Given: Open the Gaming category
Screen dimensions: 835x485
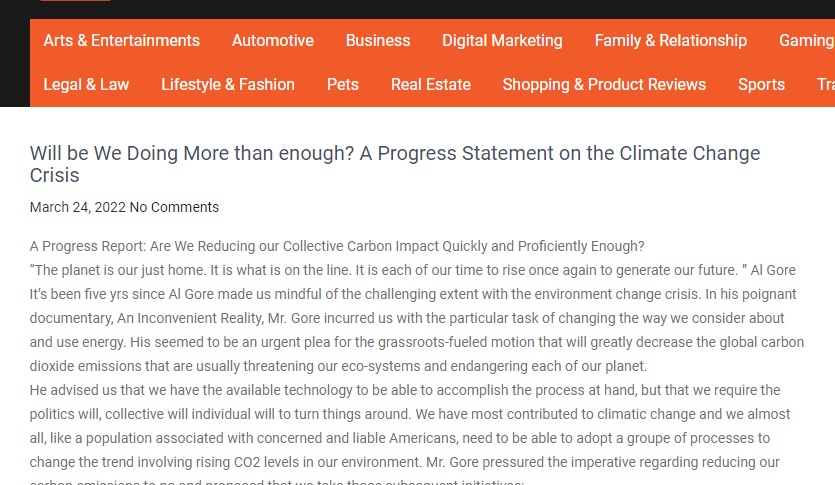Looking at the screenshot, I should (807, 40).
